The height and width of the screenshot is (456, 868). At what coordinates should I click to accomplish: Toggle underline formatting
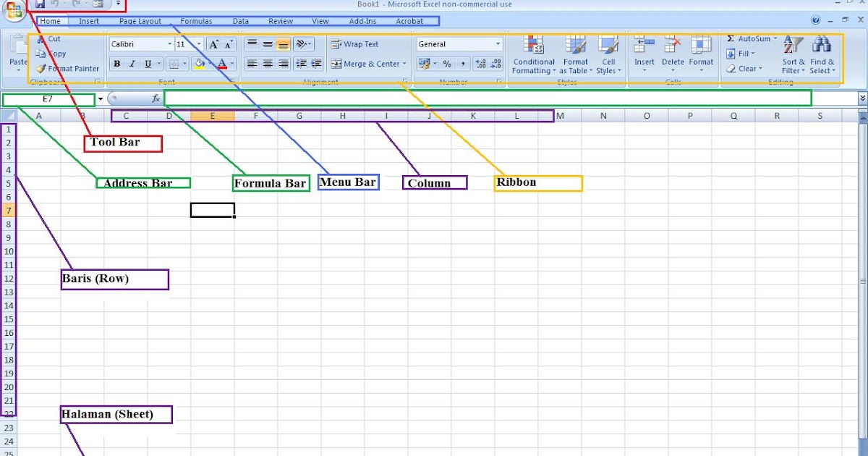pyautogui.click(x=147, y=64)
